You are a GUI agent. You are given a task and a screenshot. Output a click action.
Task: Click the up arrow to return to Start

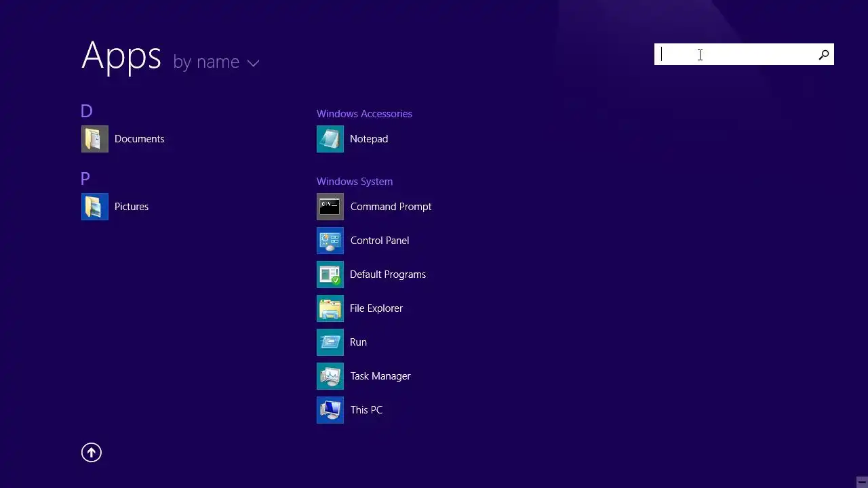[x=92, y=453]
